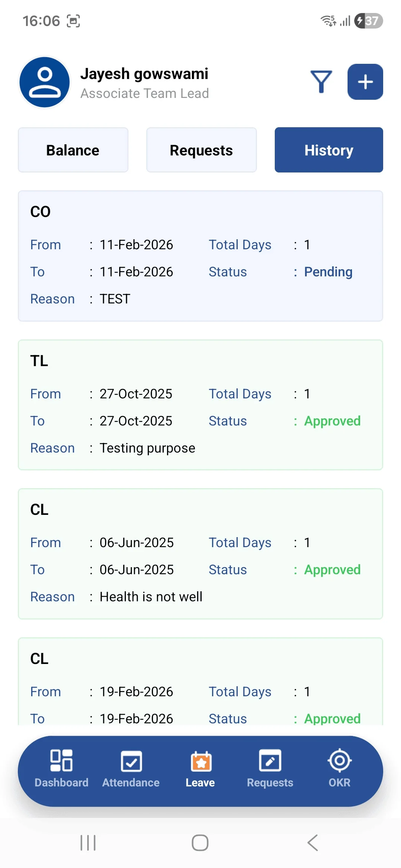Tap the user profile avatar

45,82
